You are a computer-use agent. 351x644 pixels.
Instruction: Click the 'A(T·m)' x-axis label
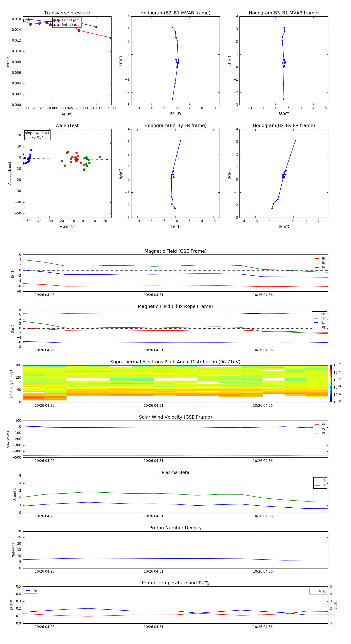point(67,114)
